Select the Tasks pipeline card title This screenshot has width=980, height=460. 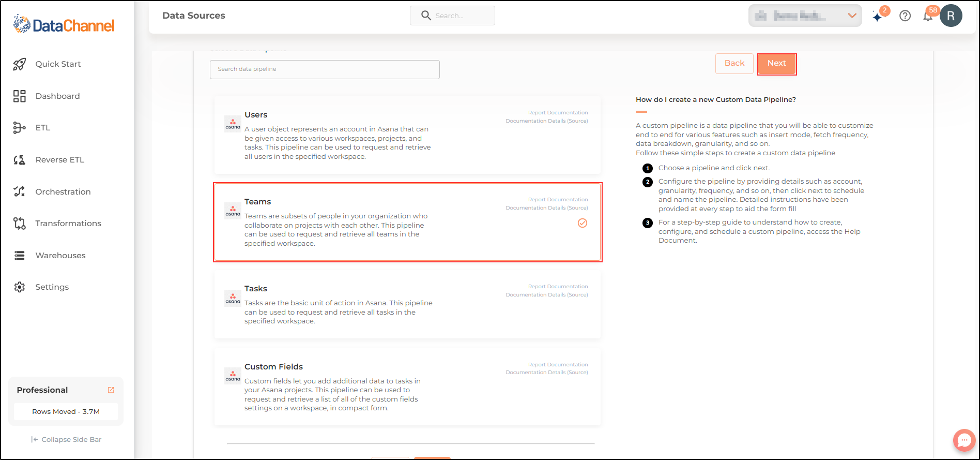(256, 289)
